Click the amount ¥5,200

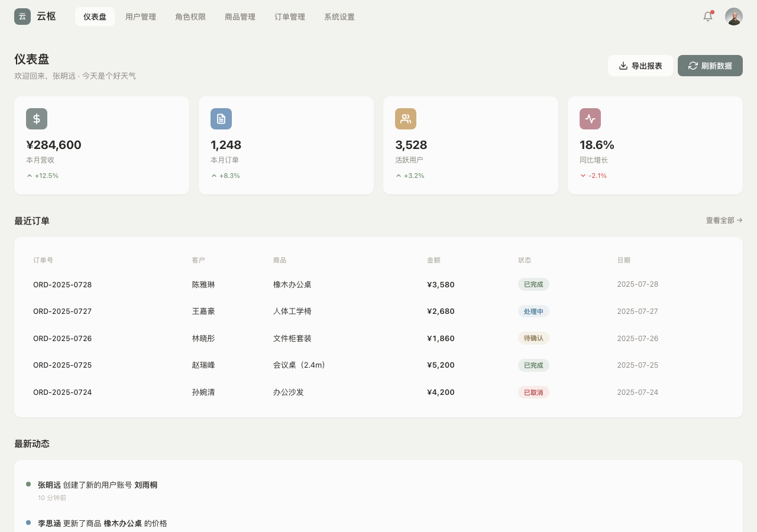(x=441, y=365)
